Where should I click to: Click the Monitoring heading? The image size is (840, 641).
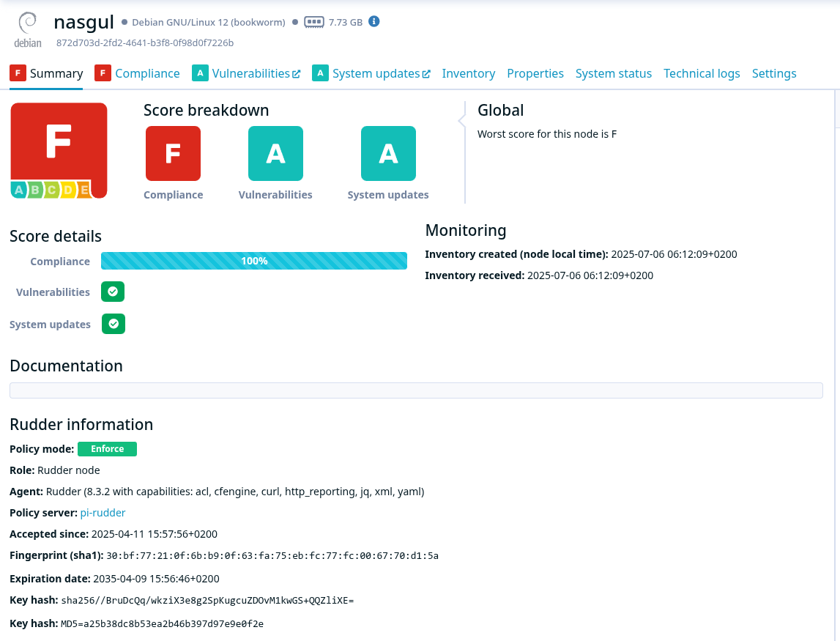(466, 231)
